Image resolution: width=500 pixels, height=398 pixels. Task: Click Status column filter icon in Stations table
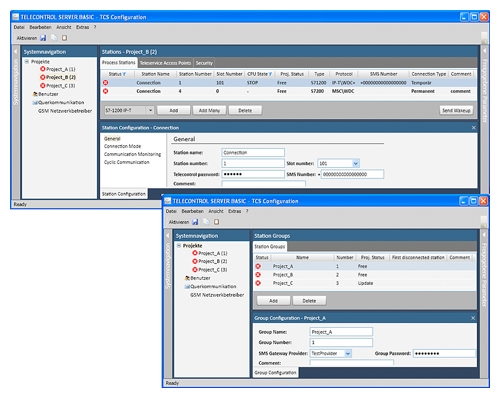pos(124,74)
